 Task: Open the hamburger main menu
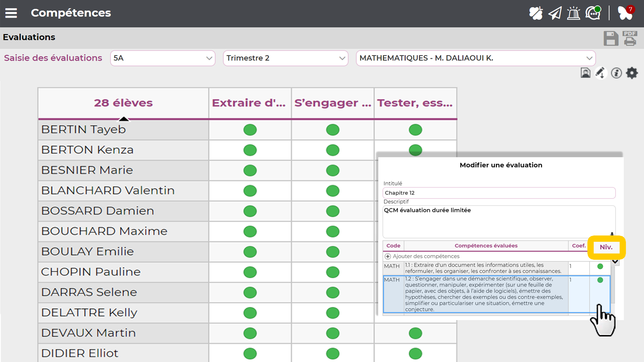pyautogui.click(x=11, y=13)
